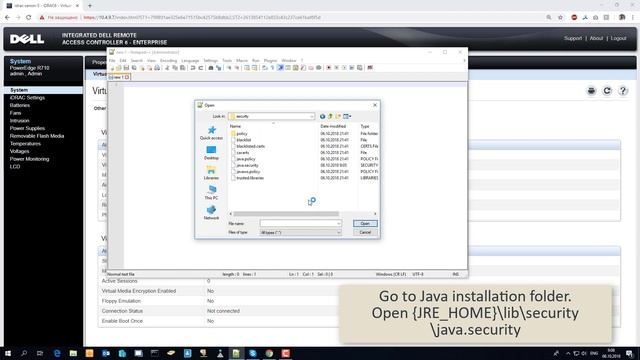Click the Find binoculars icon in Notepad++ toolbar
The width and height of the screenshot is (640, 360).
coord(211,68)
